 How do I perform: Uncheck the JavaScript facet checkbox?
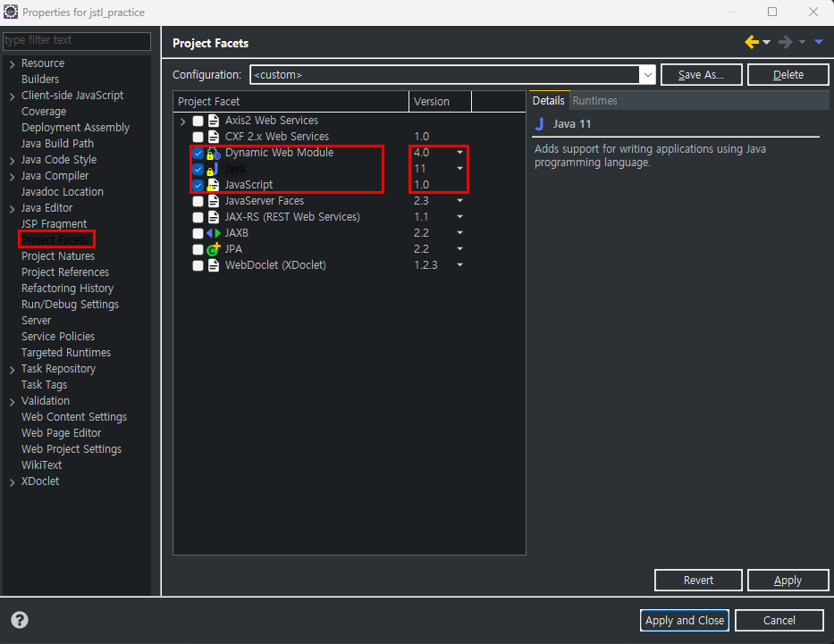(x=198, y=185)
